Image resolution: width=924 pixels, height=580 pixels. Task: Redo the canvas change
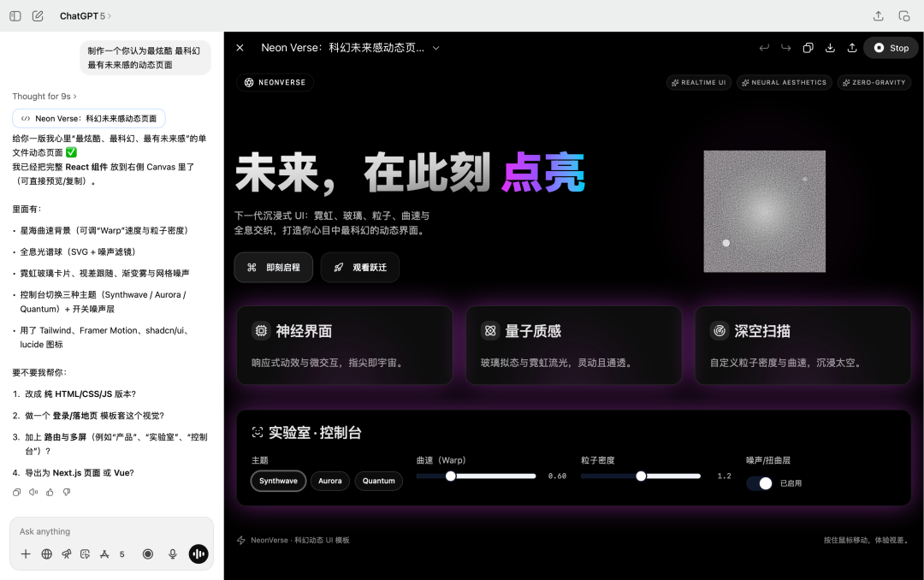[x=786, y=48]
